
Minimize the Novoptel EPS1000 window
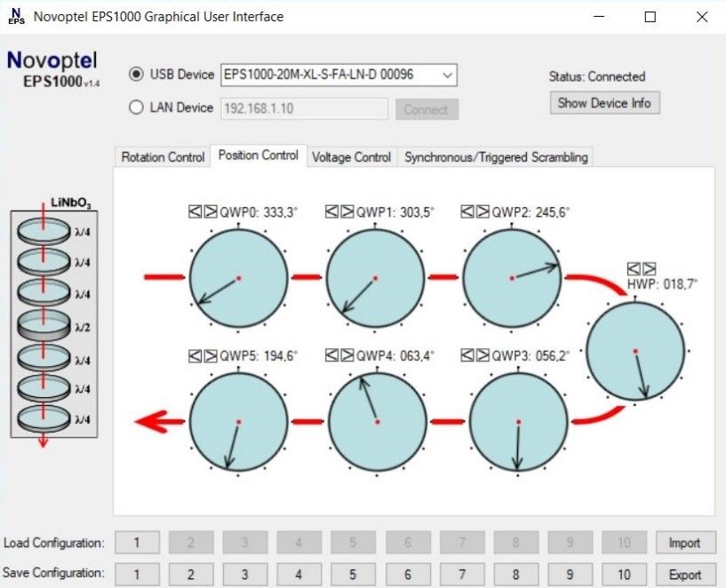[599, 17]
